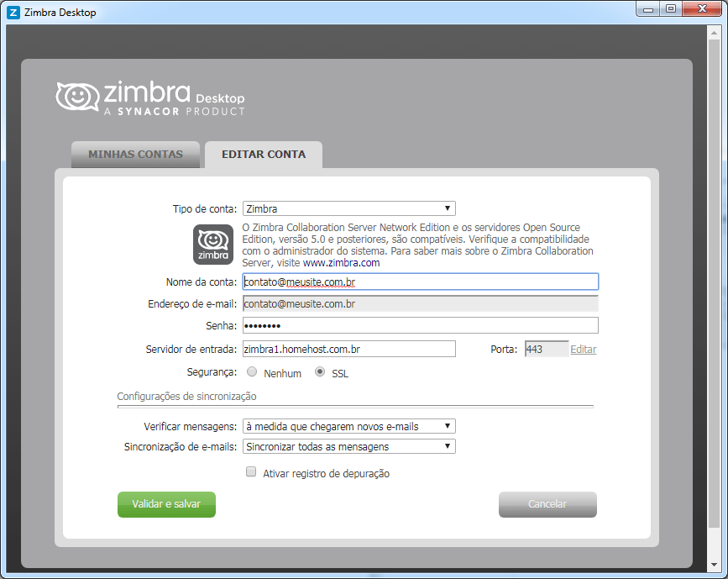Image resolution: width=728 pixels, height=579 pixels.
Task: Focus the Nome da conta field
Action: click(421, 282)
